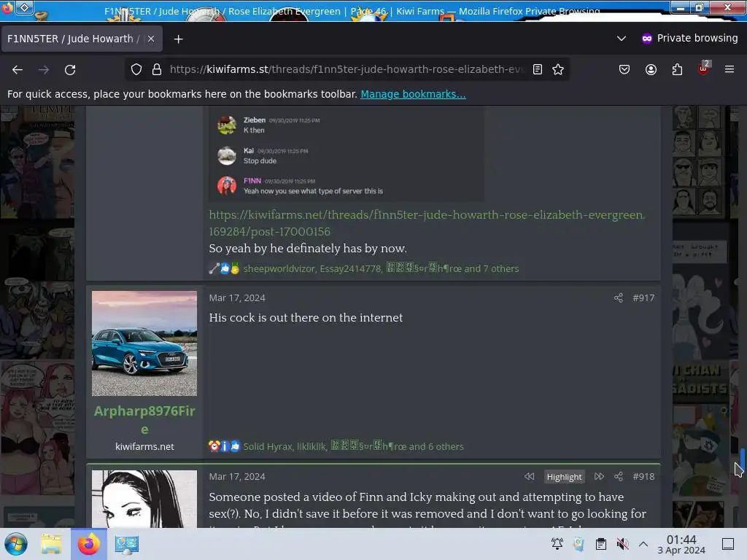747x560 pixels.
Task: Open reactions list Solid Hyrax, likliklik
Action: [x=353, y=447]
